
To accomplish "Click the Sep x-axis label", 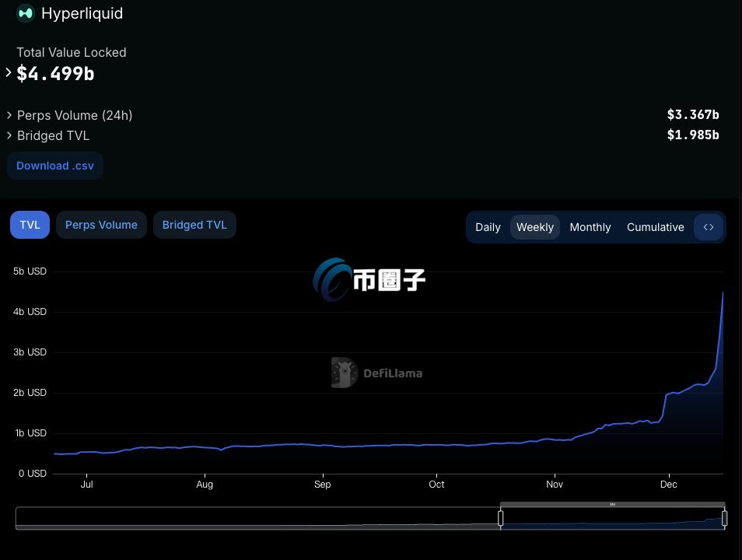I will [x=322, y=485].
